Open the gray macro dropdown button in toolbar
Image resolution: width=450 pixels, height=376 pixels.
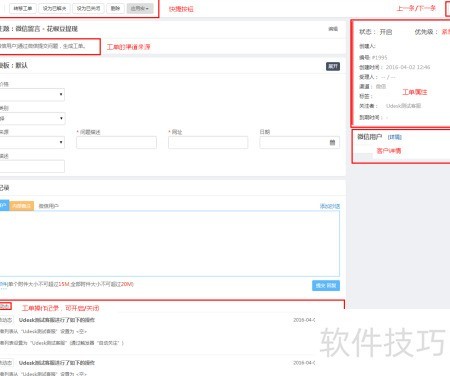click(x=140, y=8)
